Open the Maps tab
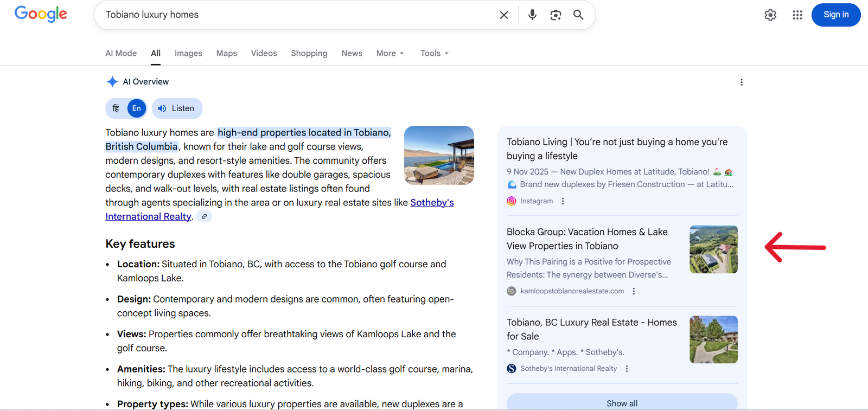 (x=227, y=53)
